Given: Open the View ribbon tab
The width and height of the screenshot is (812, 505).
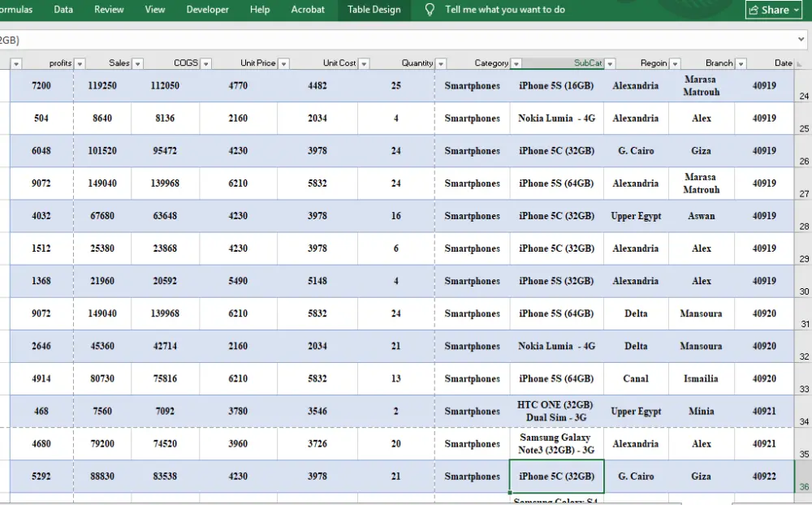Looking at the screenshot, I should point(155,9).
